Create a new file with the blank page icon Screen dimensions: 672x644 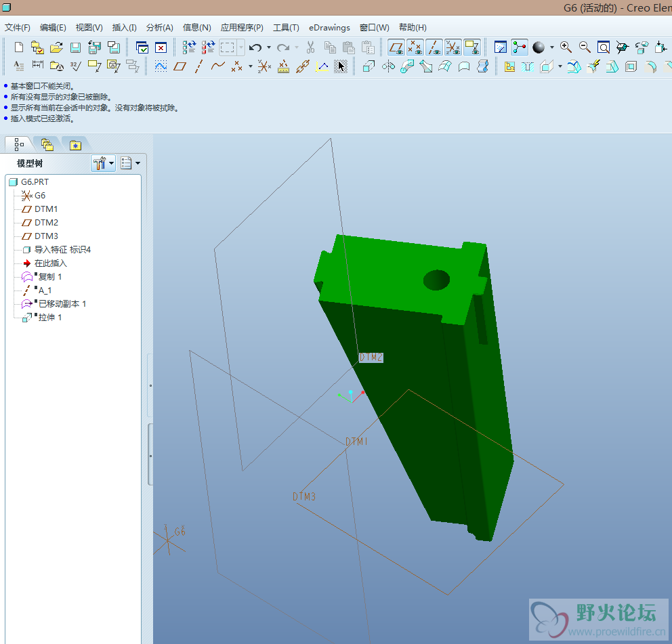tap(19, 47)
